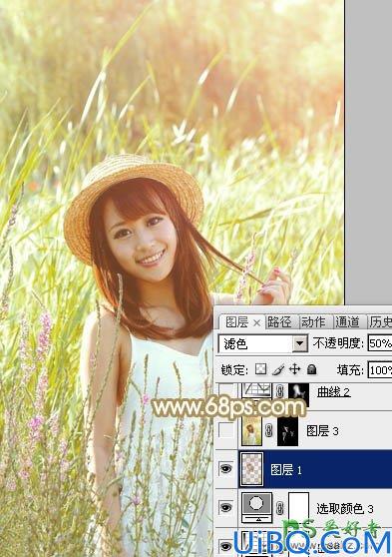Switch to the 历史 tab
The image size is (392, 557).
380,321
